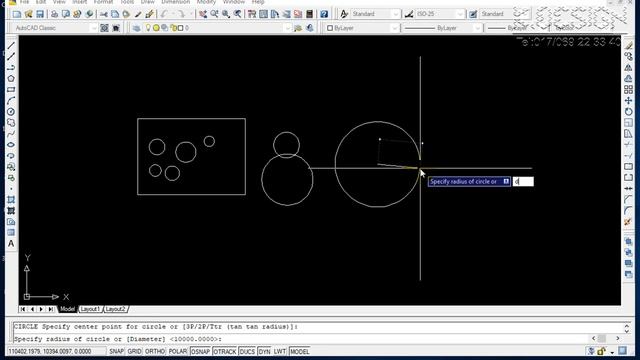Click the Erase tool in Modify toolbar
Screen dimensions: 640x360
pos(629,46)
